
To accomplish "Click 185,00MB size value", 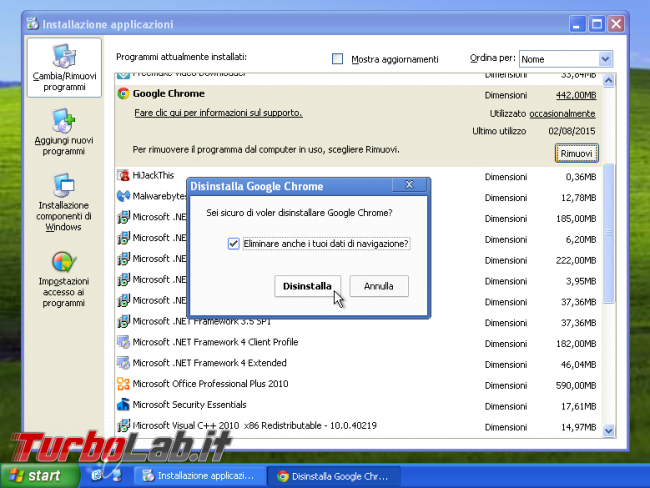I will coord(576,219).
